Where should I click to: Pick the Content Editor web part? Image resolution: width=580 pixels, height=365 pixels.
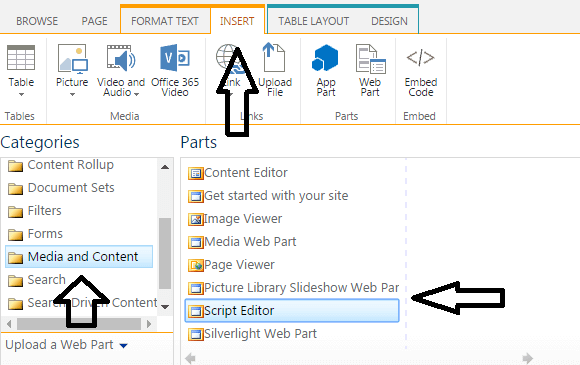246,173
